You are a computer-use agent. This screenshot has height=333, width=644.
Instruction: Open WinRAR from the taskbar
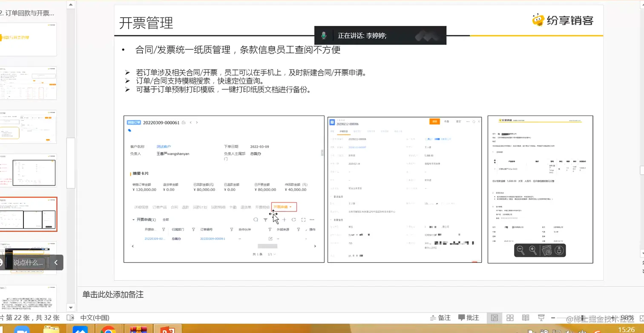[x=138, y=329]
